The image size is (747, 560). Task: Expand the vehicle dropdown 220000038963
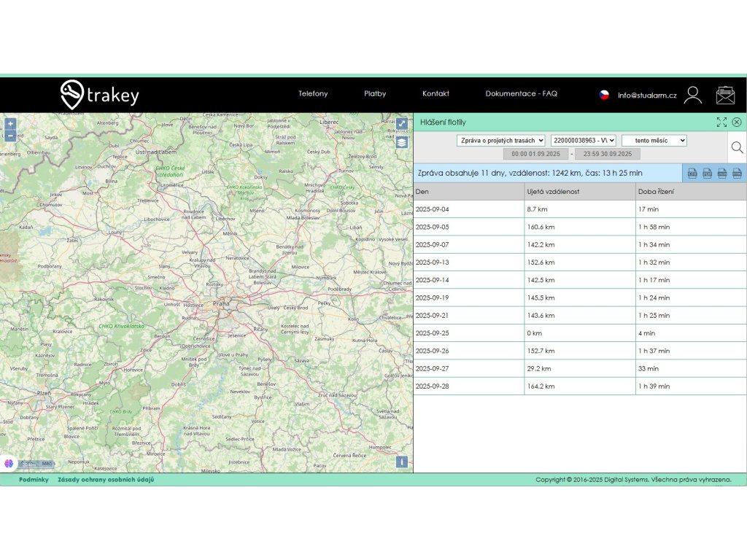pos(584,140)
